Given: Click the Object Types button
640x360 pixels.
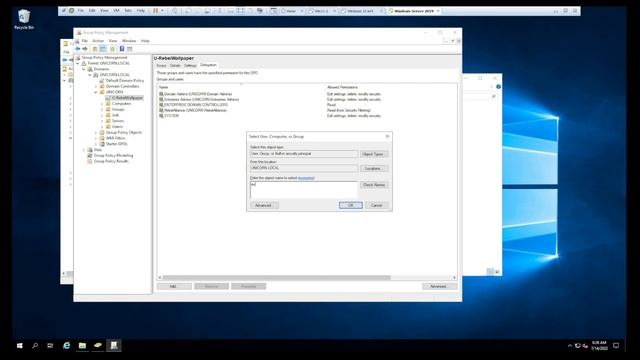Looking at the screenshot, I should 373,154.
